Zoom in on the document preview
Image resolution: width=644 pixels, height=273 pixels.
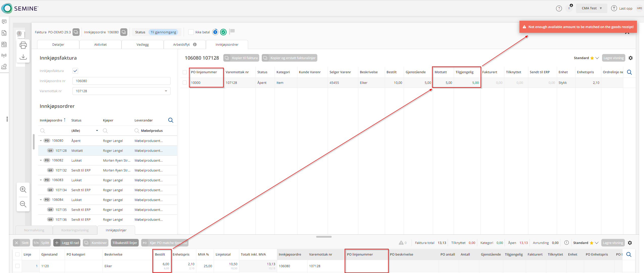tap(23, 189)
